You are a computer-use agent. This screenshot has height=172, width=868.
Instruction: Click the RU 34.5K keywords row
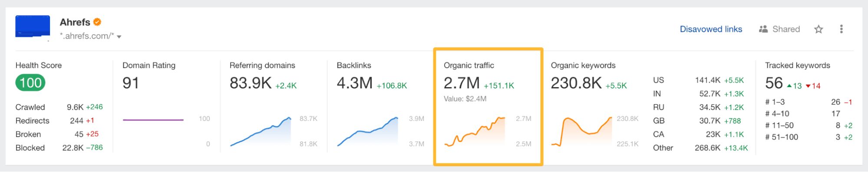click(x=699, y=107)
